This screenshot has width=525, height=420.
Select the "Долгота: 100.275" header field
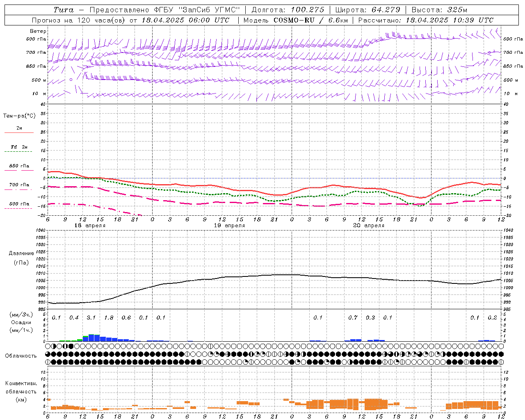pyautogui.click(x=288, y=10)
